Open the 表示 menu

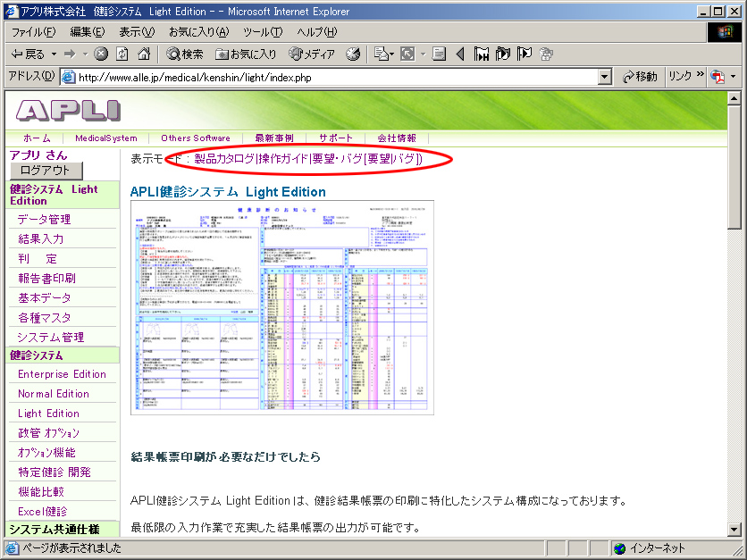pyautogui.click(x=136, y=32)
